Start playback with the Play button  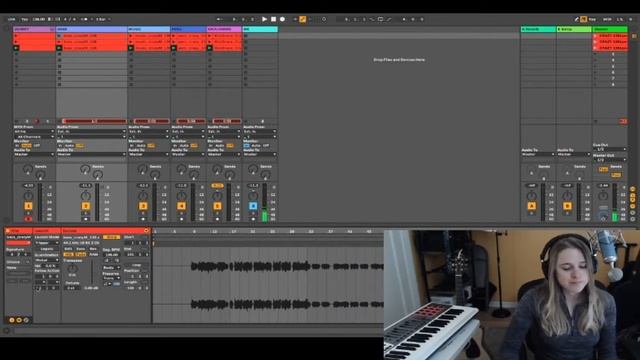coord(264,19)
